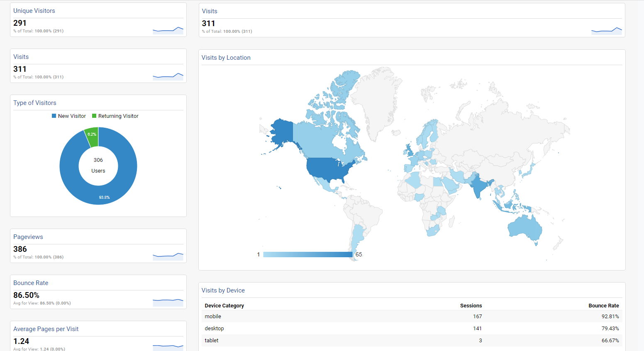Select the United States on the map
The height and width of the screenshot is (351, 644).
tap(328, 170)
